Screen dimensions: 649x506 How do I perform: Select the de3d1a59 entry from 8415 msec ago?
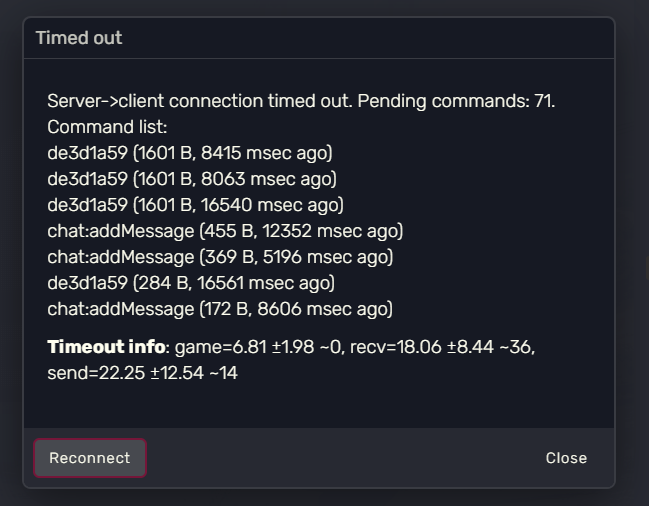coord(190,153)
